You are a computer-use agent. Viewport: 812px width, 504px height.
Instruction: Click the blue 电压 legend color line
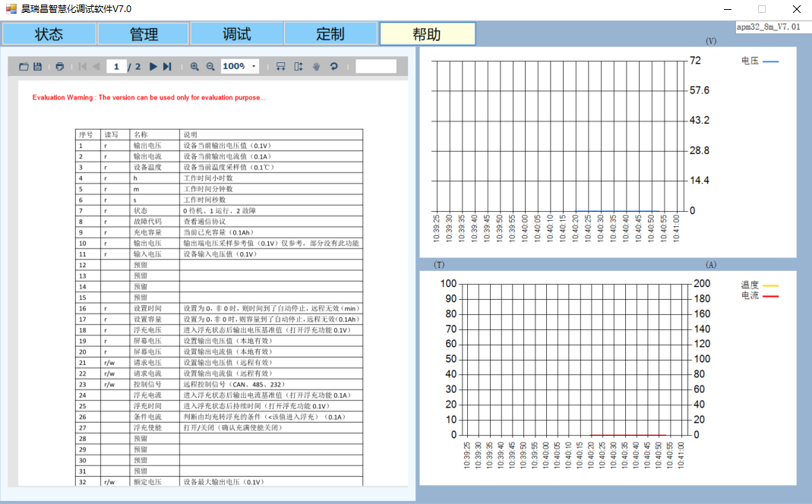(770, 61)
